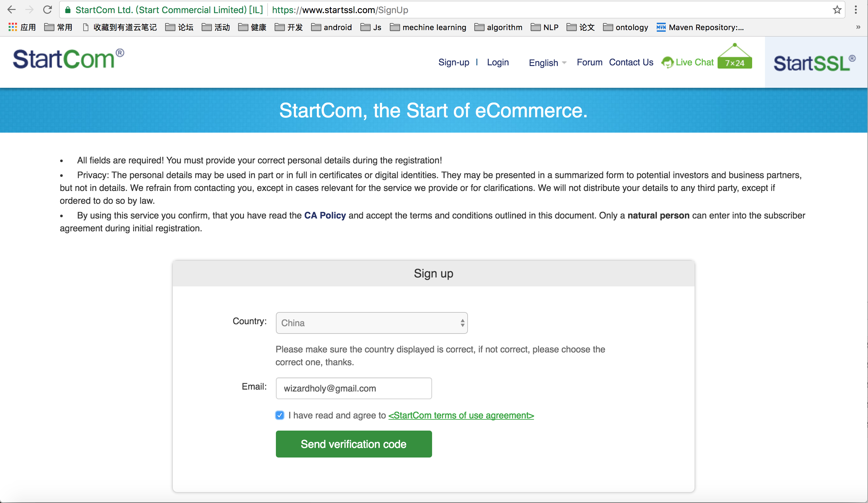Click the green padlock security icon
Viewport: 868px width, 503px height.
click(68, 10)
